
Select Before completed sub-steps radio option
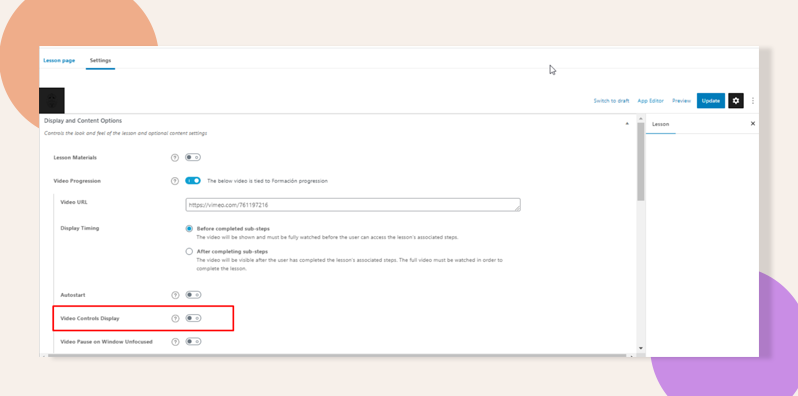pyautogui.click(x=189, y=229)
